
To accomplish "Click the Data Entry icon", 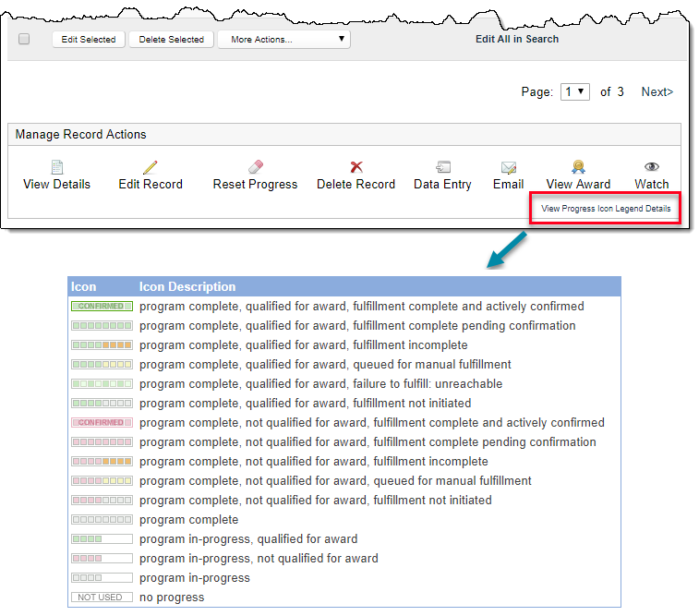I will tap(443, 167).
